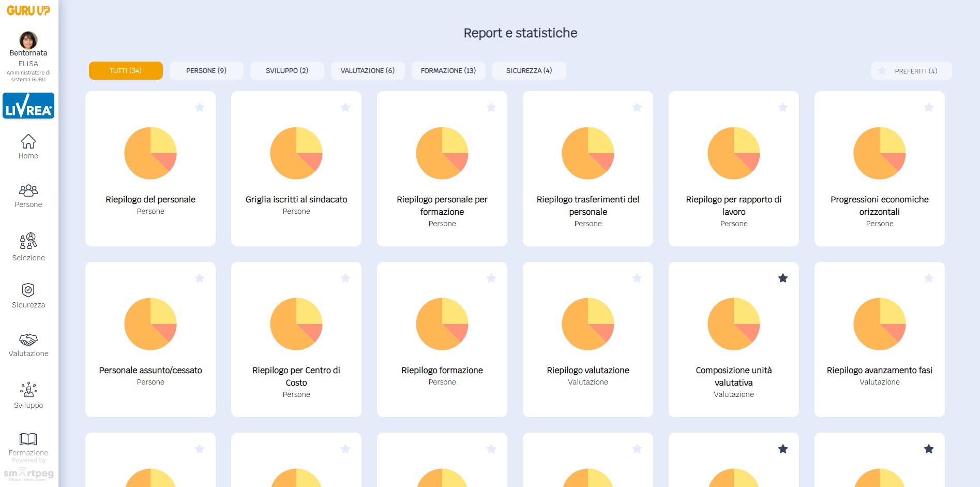Select the TUTTI (34) filter tab
This screenshot has width=980, height=487.
tap(126, 70)
